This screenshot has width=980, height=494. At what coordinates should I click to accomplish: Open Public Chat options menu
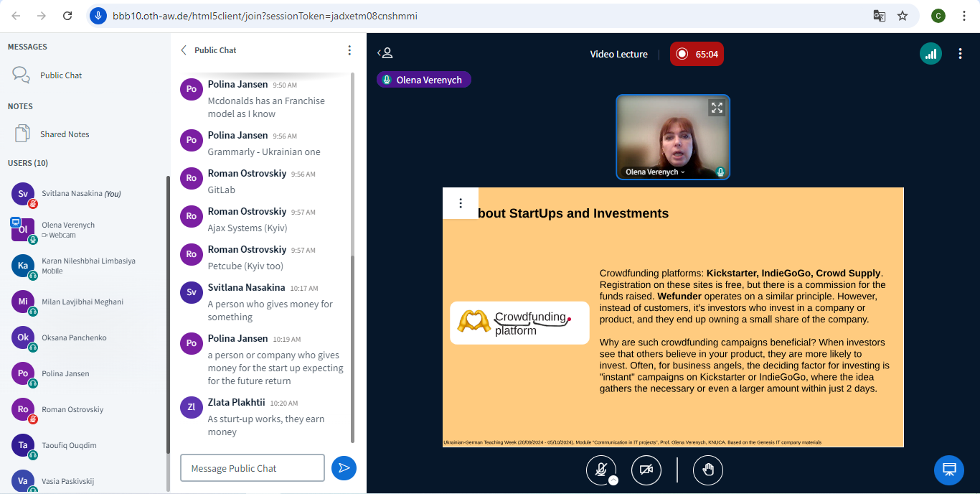pos(349,50)
